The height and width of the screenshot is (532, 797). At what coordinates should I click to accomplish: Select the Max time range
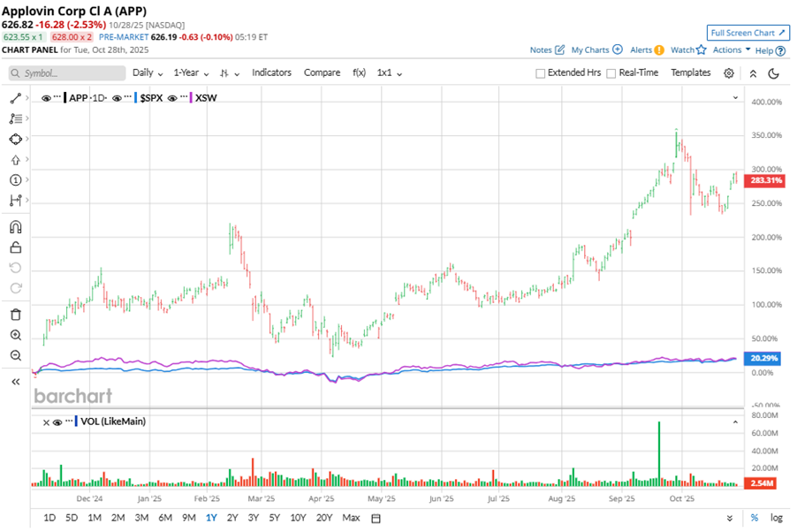point(351,518)
